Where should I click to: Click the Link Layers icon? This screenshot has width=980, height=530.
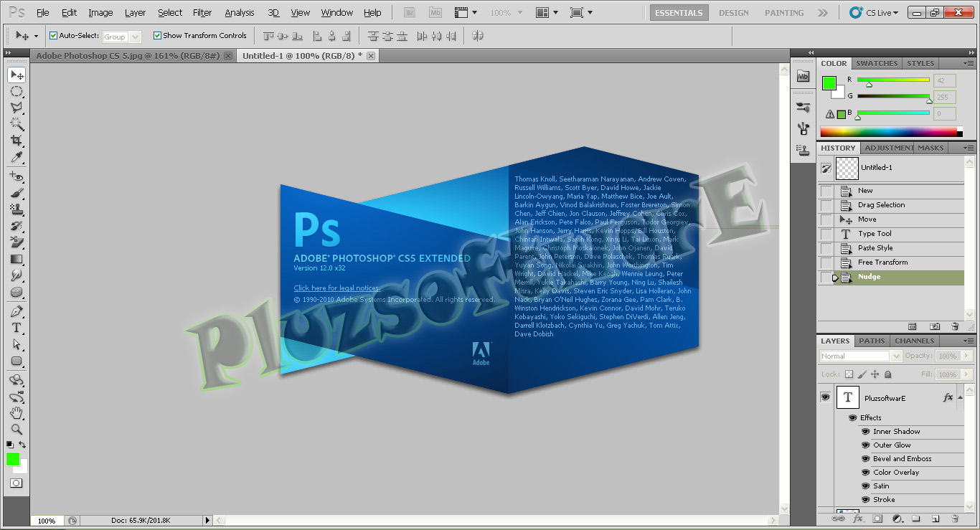(837, 519)
